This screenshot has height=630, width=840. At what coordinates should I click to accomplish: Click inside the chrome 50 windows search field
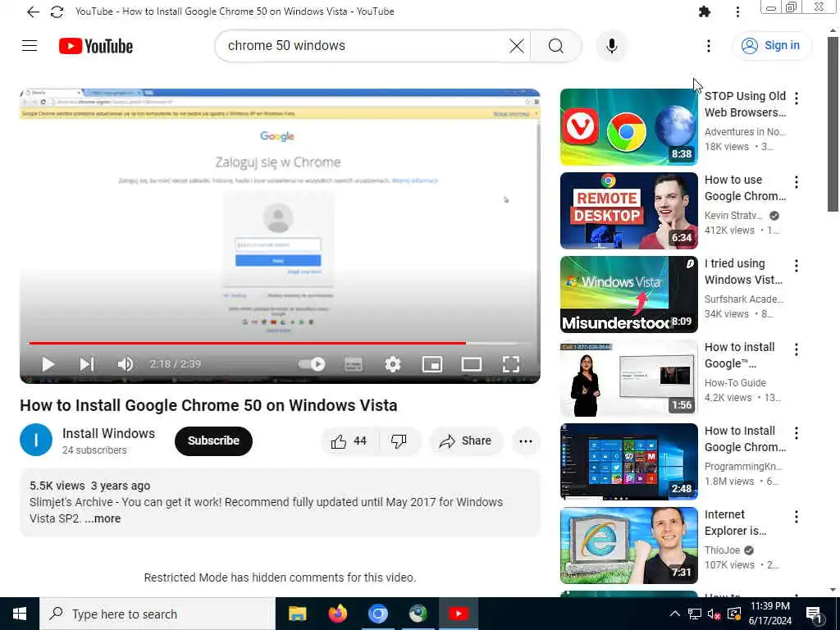tap(364, 46)
